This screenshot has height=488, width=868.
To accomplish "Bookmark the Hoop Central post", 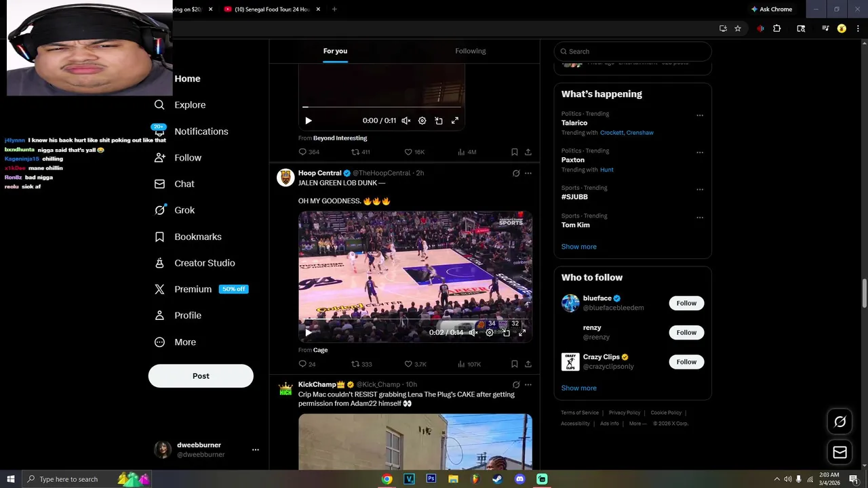I will click(515, 364).
